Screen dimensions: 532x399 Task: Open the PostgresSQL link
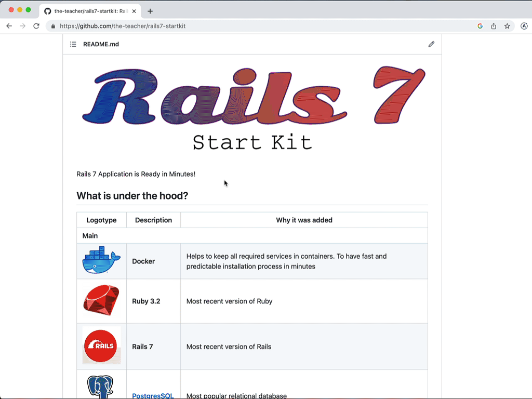click(153, 395)
